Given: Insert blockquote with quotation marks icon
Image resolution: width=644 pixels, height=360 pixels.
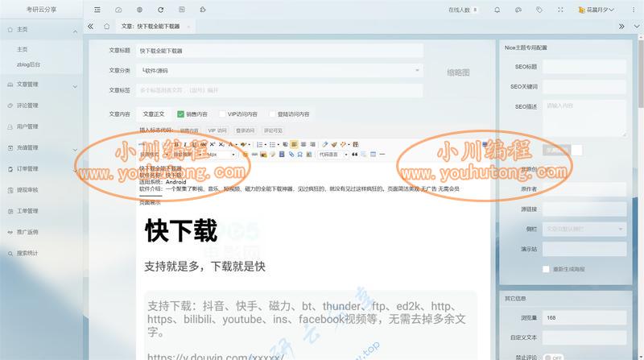Looking at the screenshot, I should (354, 155).
